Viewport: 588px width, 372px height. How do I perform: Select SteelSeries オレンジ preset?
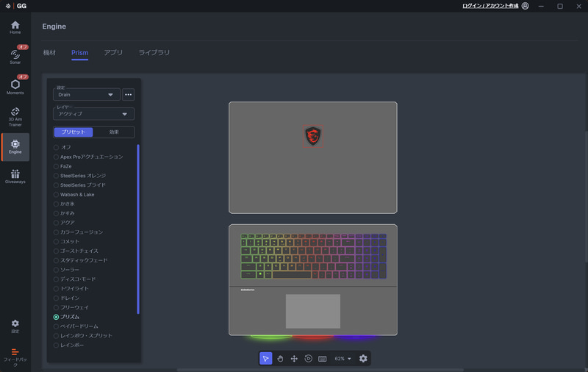point(79,176)
